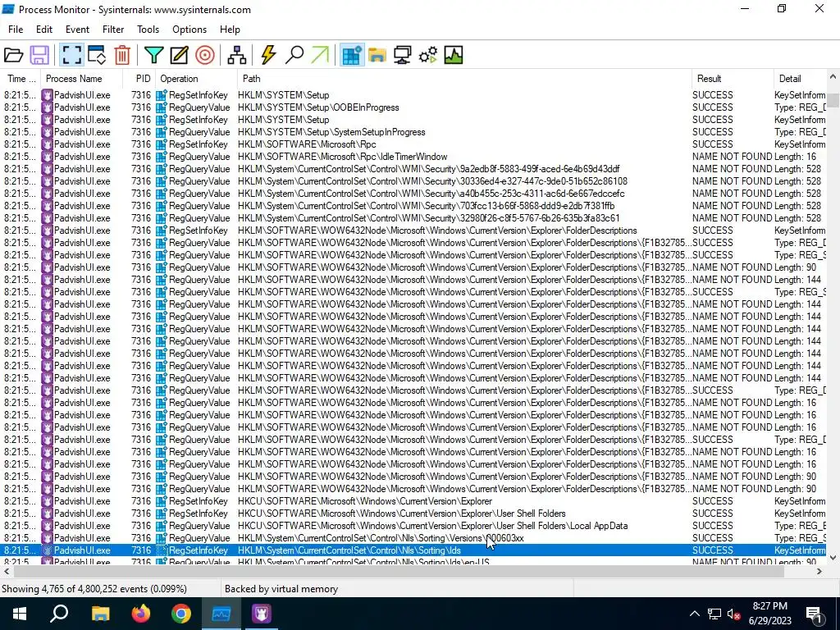This screenshot has width=840, height=630.
Task: Select the highlighted Nls\Sorting\Ids row
Action: coord(413,550)
